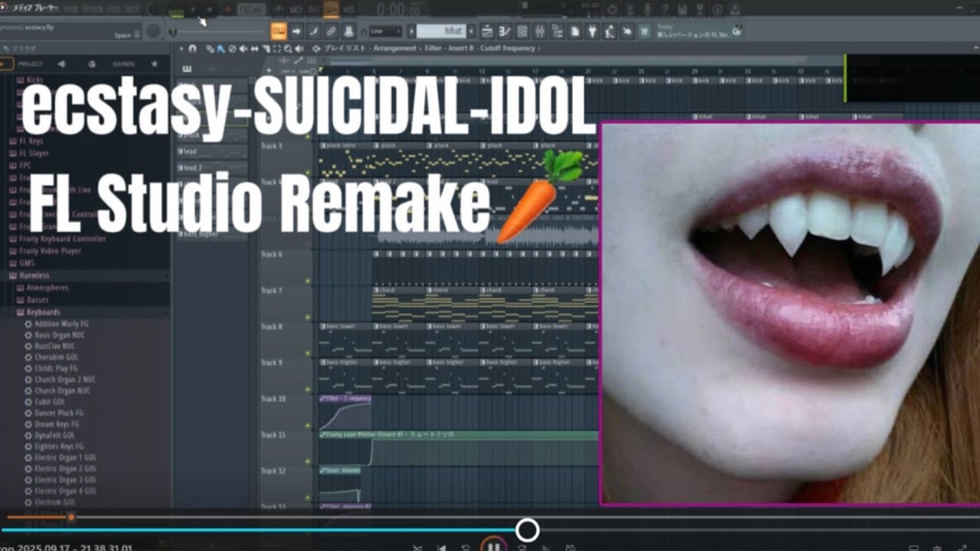This screenshot has width=980, height=551.
Task: Open the Browser tree-view toolbar icon
Action: 558,31
